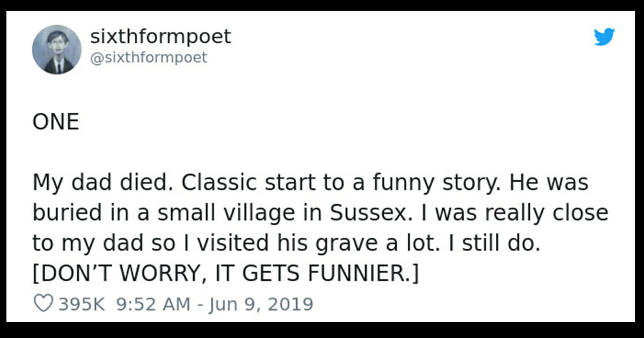Like the tweet with the heart icon
Image resolution: width=644 pixels, height=338 pixels.
[x=43, y=304]
